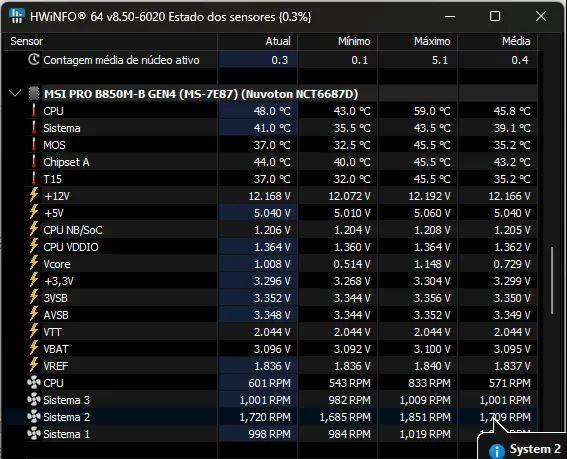The image size is (567, 459).
Task: Select the Contagem média de núcleo ativo row
Action: pos(270,60)
